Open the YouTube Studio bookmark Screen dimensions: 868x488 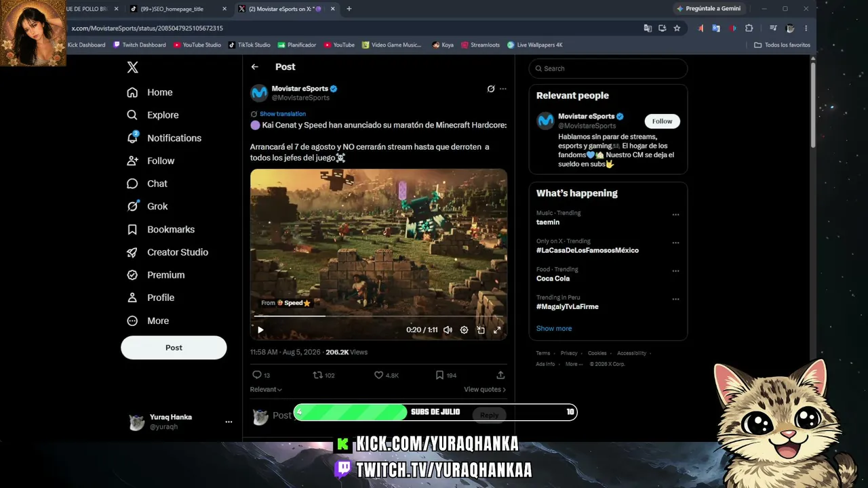coord(197,45)
